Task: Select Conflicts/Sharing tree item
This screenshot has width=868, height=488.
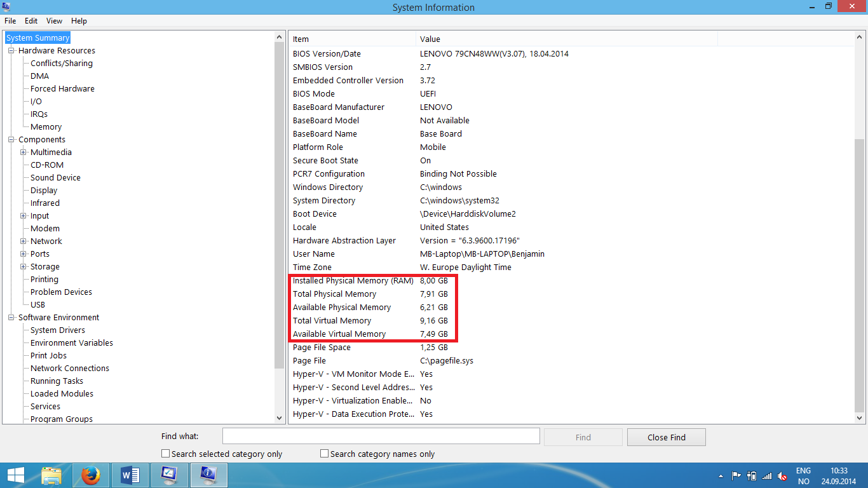Action: click(62, 64)
